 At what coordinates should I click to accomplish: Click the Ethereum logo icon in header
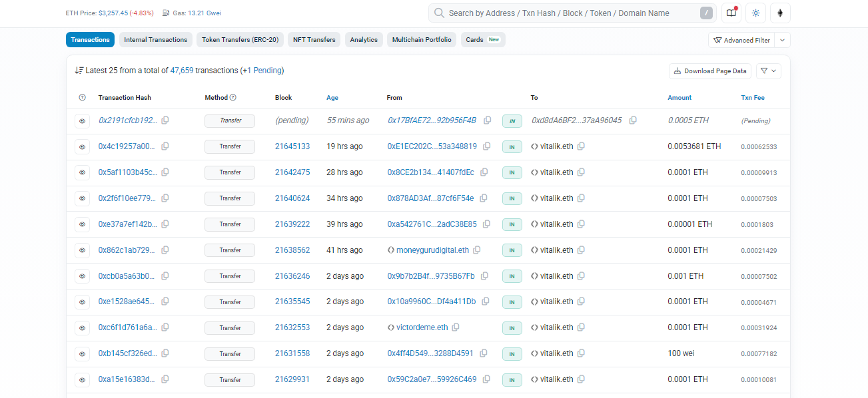coord(780,13)
